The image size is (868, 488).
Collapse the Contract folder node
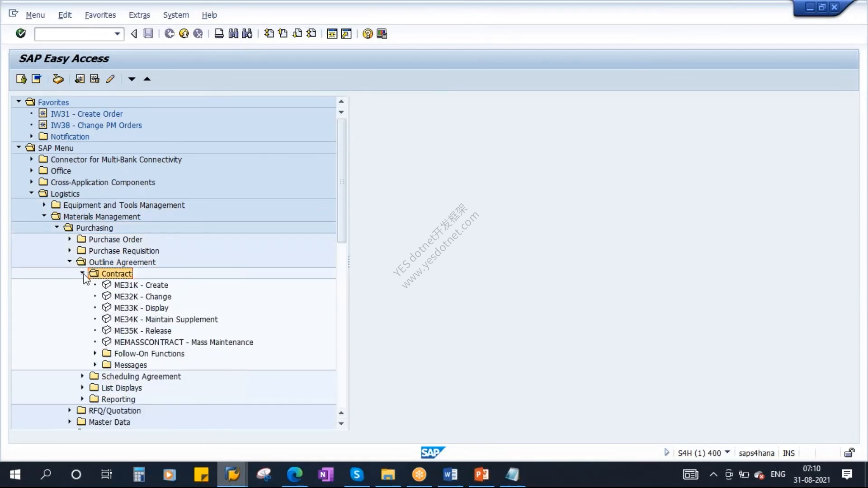(82, 273)
